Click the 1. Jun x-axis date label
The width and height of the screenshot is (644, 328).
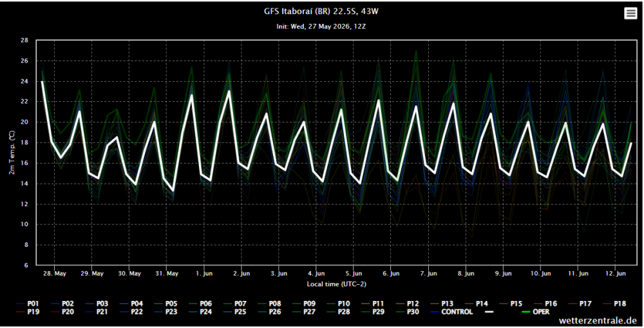tap(204, 274)
